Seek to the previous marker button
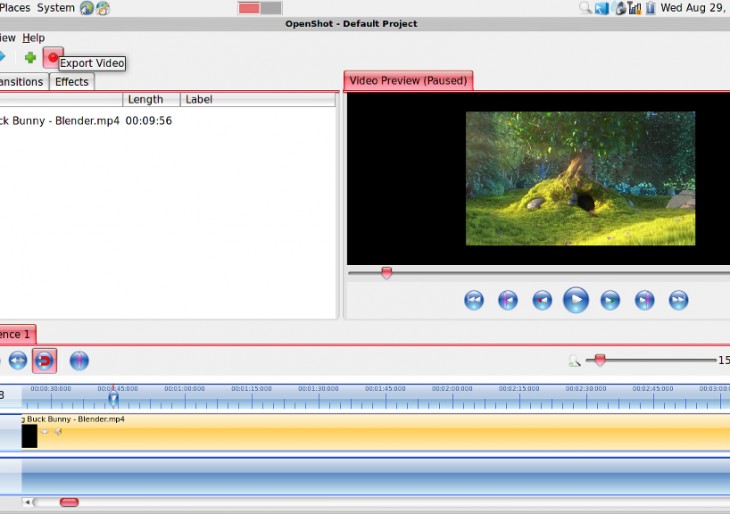Screen dimensions: 730x514 tap(508, 300)
